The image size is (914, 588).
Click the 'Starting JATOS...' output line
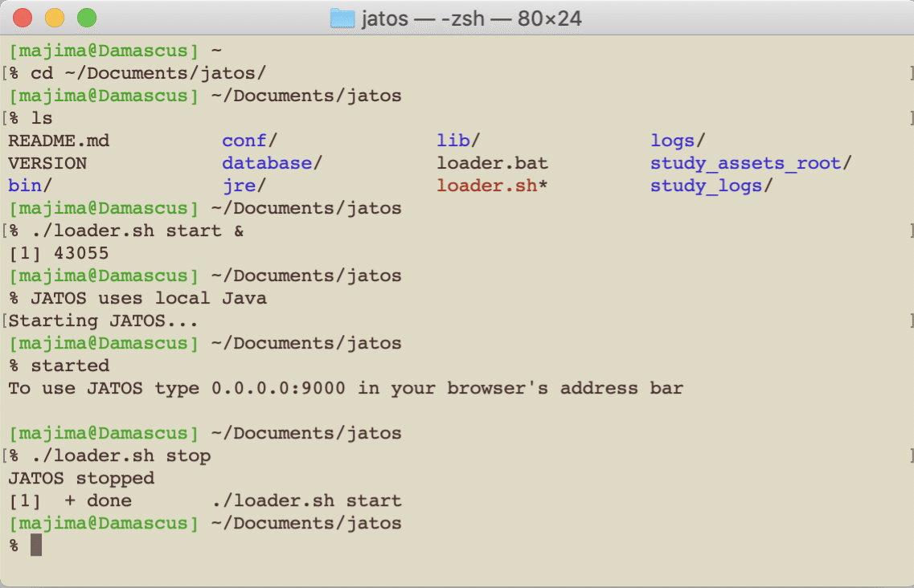click(x=103, y=321)
